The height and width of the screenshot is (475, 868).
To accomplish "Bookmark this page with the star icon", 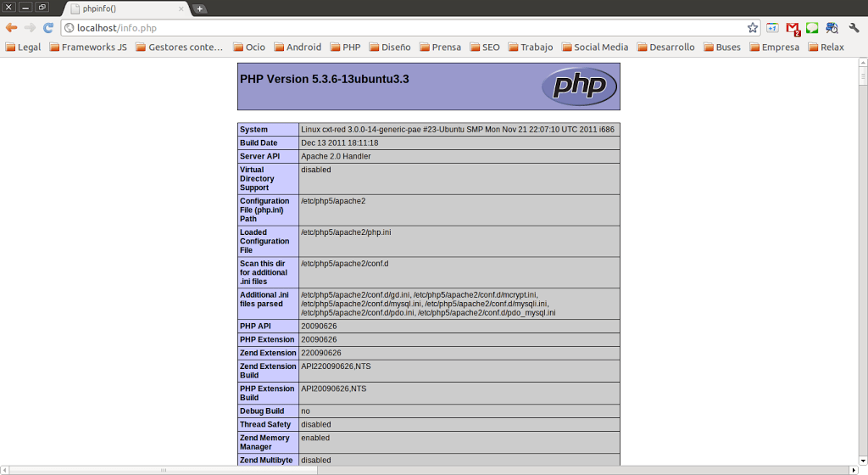I will pyautogui.click(x=753, y=28).
